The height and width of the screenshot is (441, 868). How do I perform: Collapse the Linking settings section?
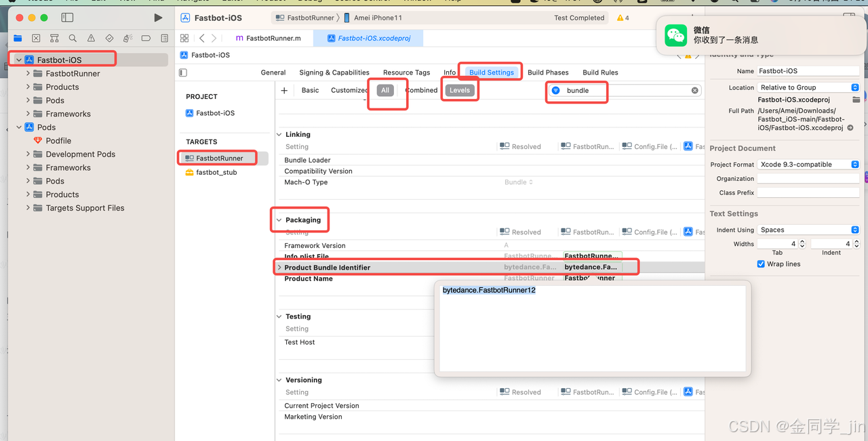tap(279, 134)
